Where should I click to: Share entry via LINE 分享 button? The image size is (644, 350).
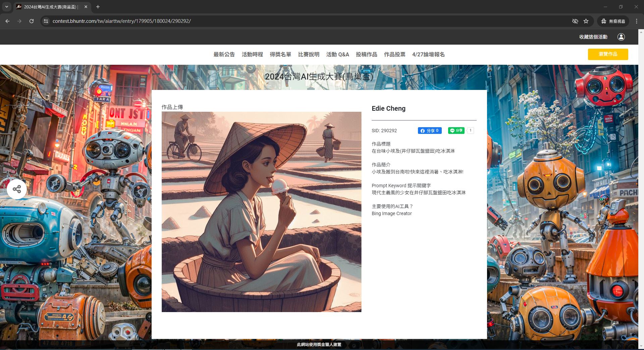pyautogui.click(x=456, y=131)
